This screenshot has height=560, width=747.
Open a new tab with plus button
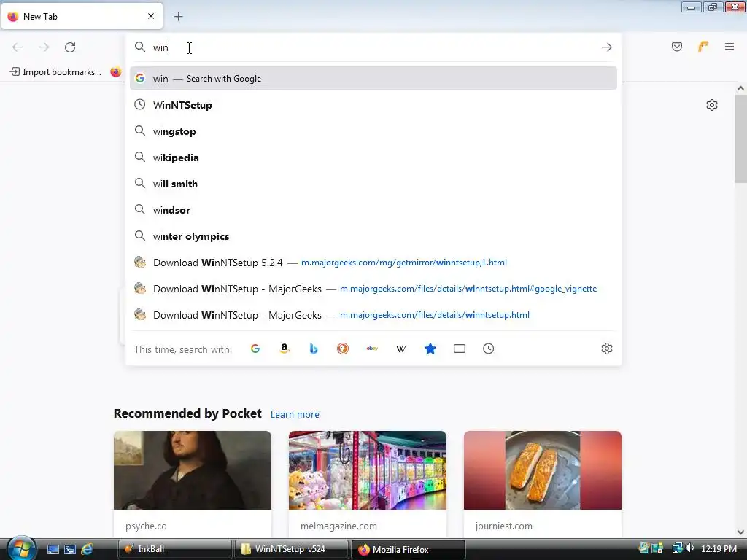[178, 17]
